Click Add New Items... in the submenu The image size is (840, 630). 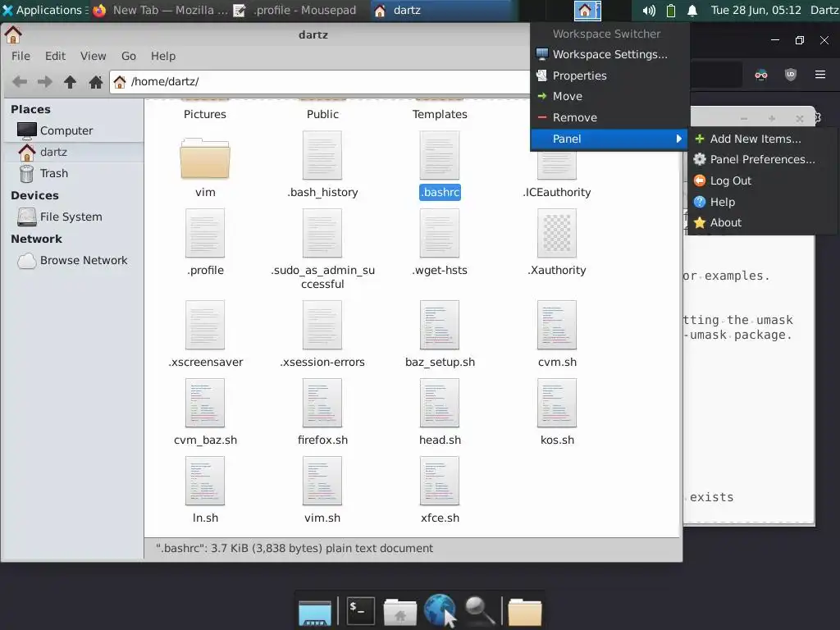click(761, 139)
